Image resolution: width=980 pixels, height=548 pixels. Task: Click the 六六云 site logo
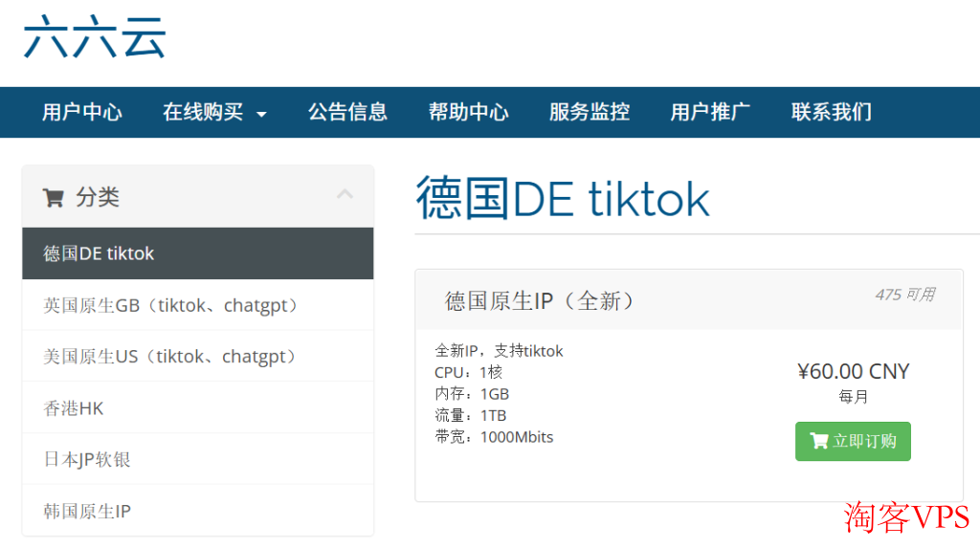point(95,38)
